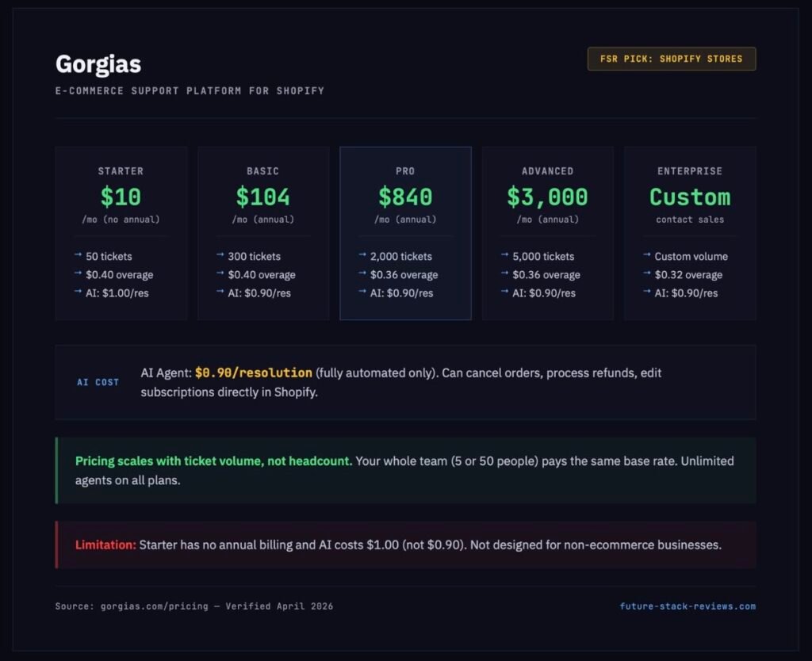Switch to the Pro plan tab

[405, 233]
